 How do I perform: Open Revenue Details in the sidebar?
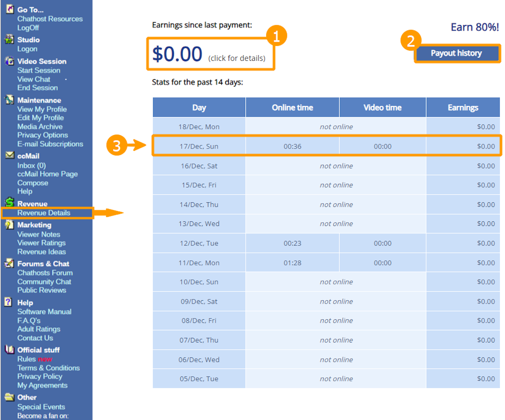(44, 213)
